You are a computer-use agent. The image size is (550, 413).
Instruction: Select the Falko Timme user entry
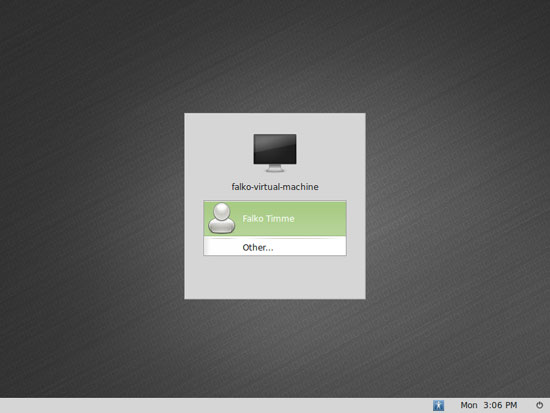275,218
